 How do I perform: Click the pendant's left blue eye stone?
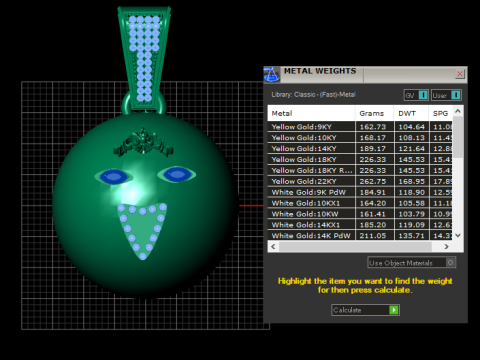pos(114,176)
